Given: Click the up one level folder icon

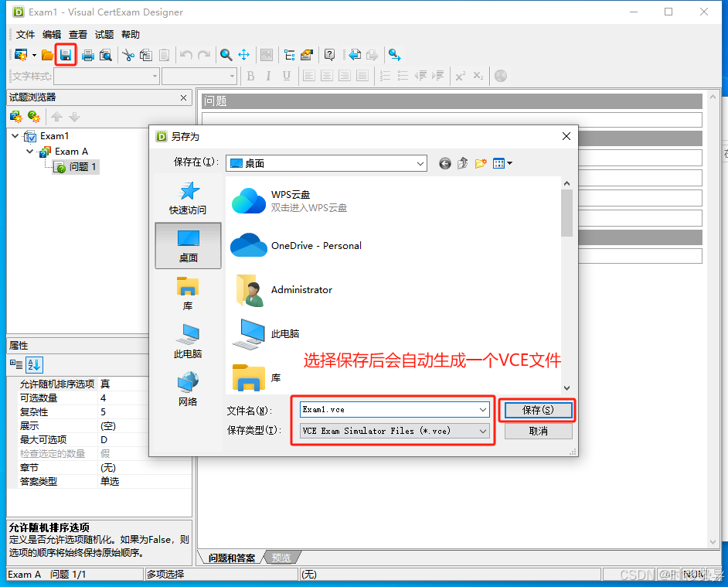Looking at the screenshot, I should point(462,164).
